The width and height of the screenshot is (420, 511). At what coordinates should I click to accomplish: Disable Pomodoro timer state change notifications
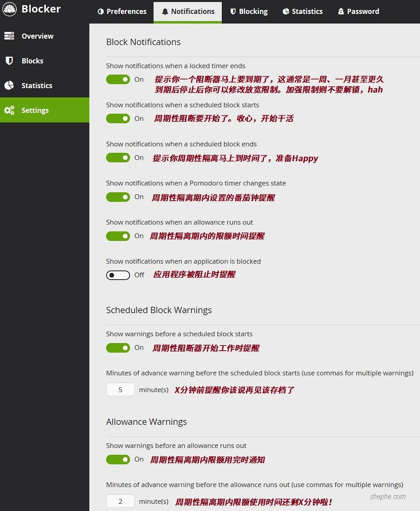pos(118,197)
